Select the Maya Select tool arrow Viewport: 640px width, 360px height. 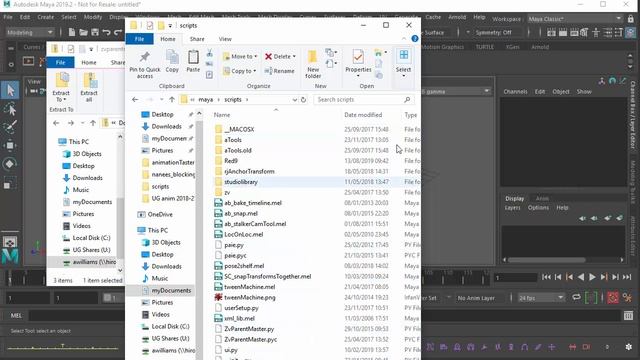click(x=10, y=90)
